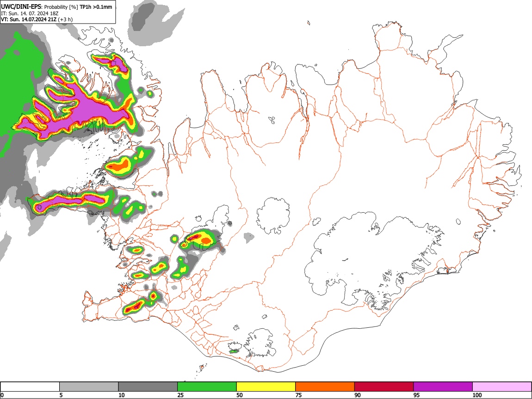Click the 'TP1h >0.1mm' parameter text
The height and width of the screenshot is (399, 532).
[x=96, y=7]
